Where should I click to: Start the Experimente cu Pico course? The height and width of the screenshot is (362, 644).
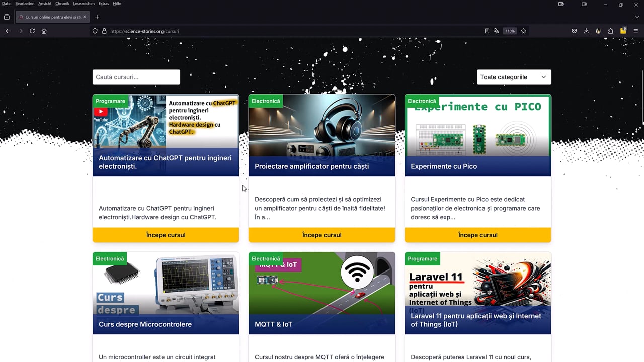click(478, 235)
